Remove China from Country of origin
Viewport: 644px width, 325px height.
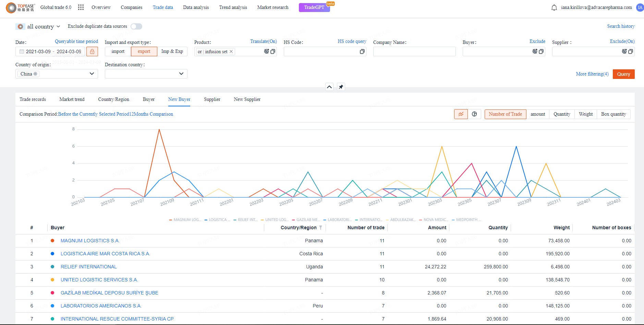point(35,74)
